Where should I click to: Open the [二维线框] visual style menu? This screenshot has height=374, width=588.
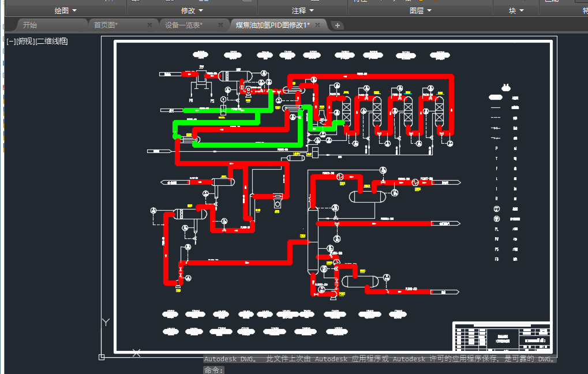51,41
